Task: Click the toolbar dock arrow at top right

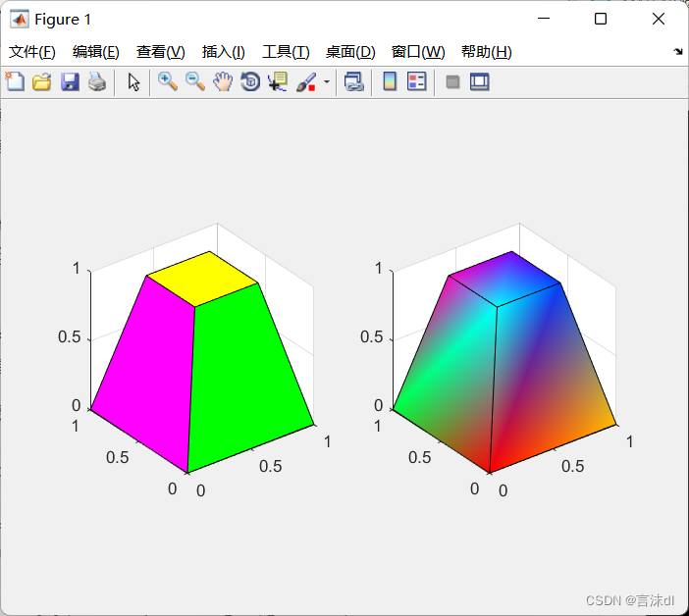Action: tap(677, 51)
